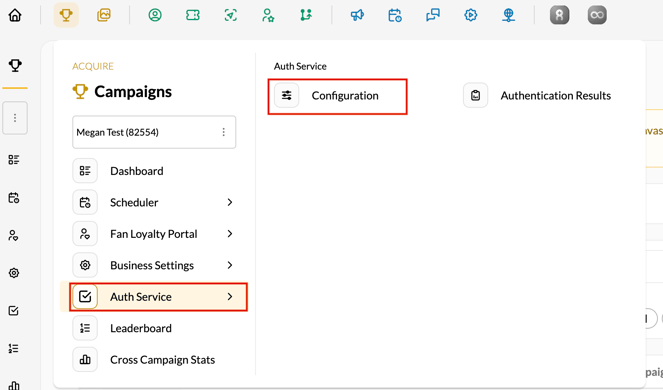The height and width of the screenshot is (390, 663).
Task: Click the Configuration sliders icon
Action: pyautogui.click(x=287, y=95)
